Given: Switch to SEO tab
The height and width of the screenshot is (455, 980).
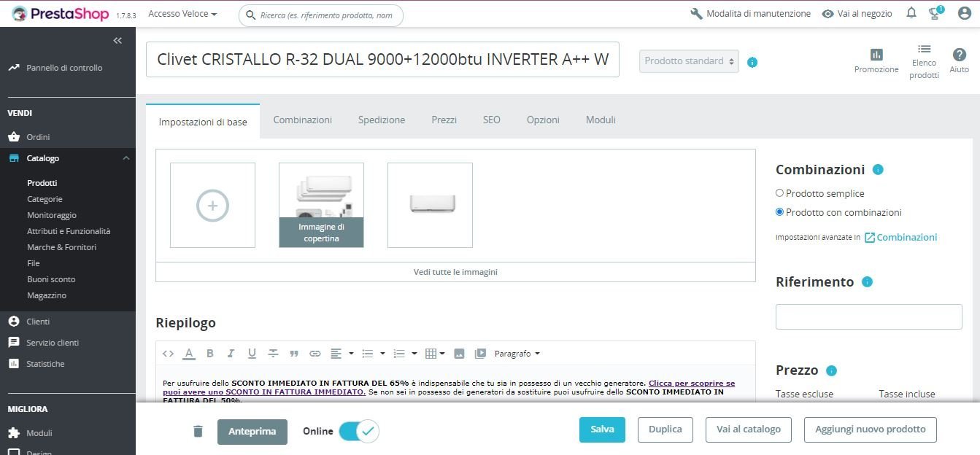Looking at the screenshot, I should coord(492,120).
